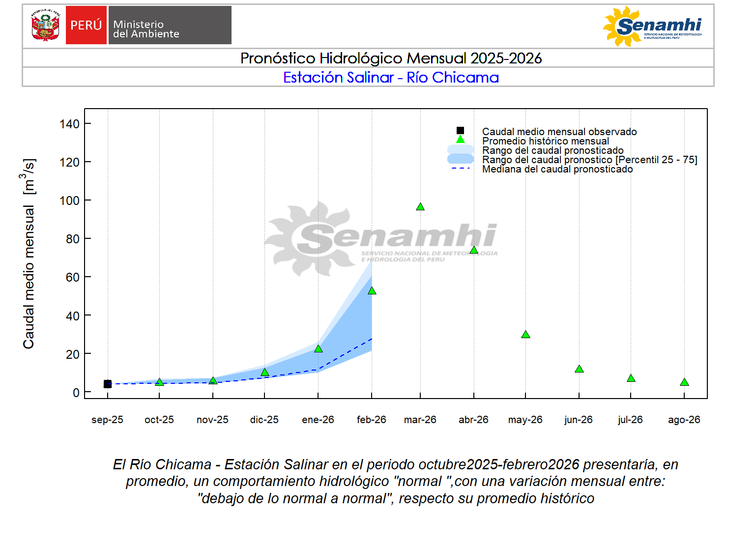
Task: Select the green triangle at may-26
Action: (525, 335)
